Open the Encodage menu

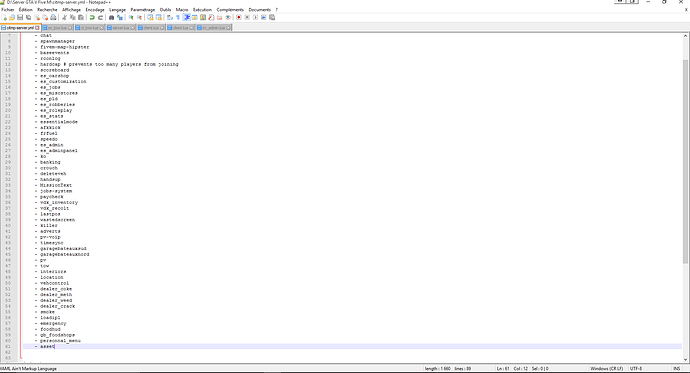pyautogui.click(x=95, y=10)
